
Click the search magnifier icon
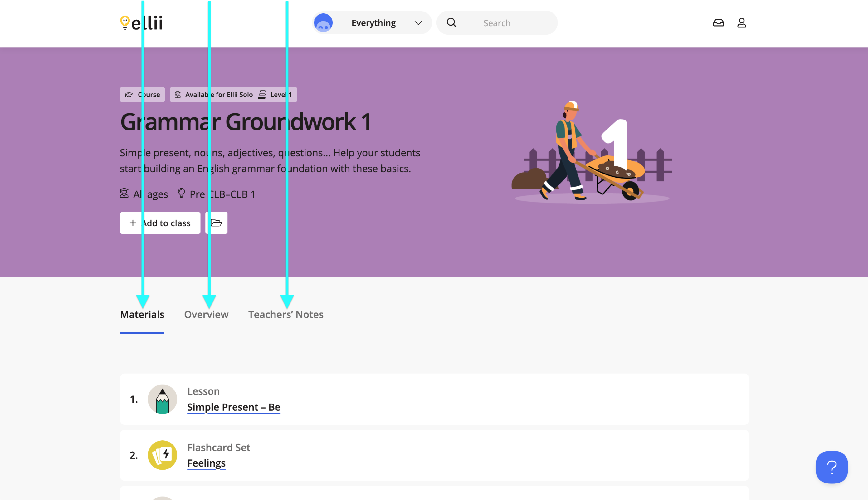point(452,23)
